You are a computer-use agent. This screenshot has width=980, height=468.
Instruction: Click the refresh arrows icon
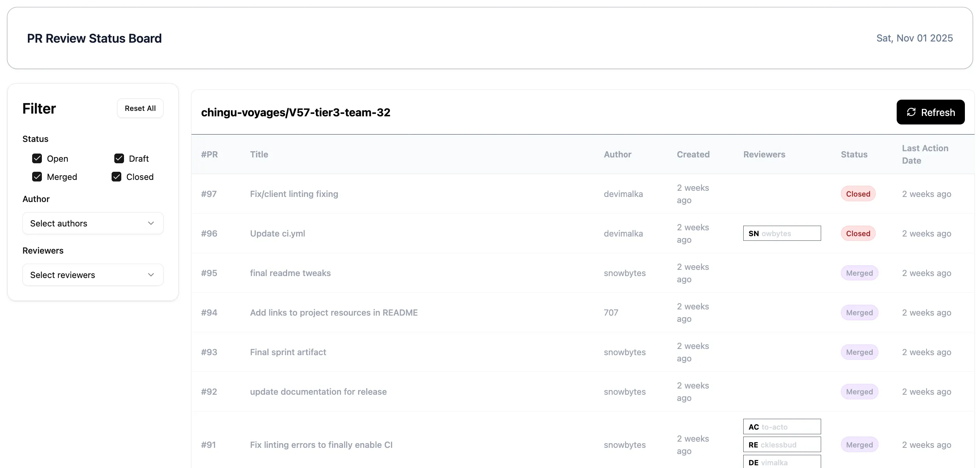coord(911,112)
